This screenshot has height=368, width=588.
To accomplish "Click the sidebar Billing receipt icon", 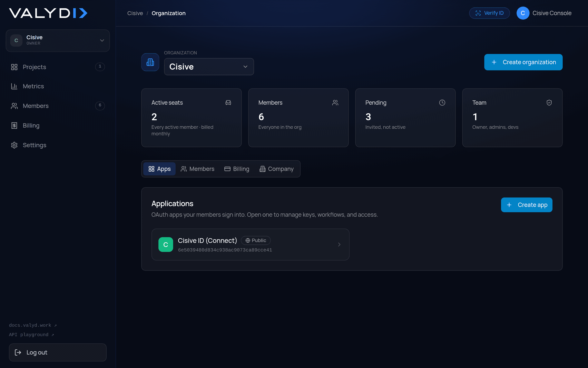I will click(14, 125).
